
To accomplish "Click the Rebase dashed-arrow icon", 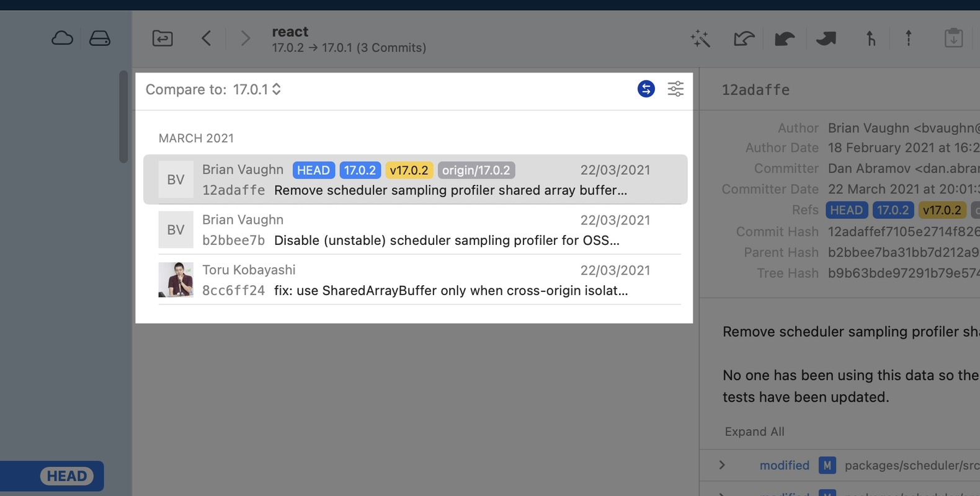I will (x=909, y=38).
